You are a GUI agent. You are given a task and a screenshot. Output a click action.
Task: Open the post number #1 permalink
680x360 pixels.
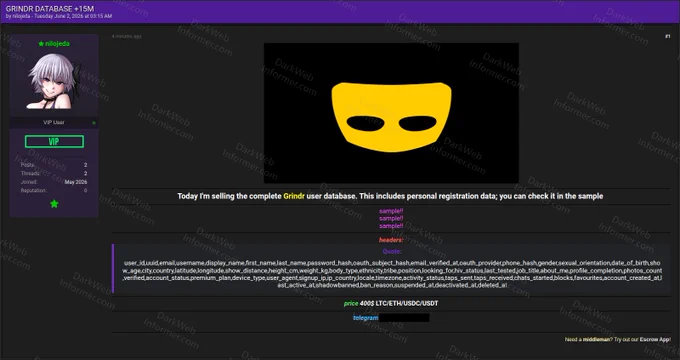click(x=667, y=36)
